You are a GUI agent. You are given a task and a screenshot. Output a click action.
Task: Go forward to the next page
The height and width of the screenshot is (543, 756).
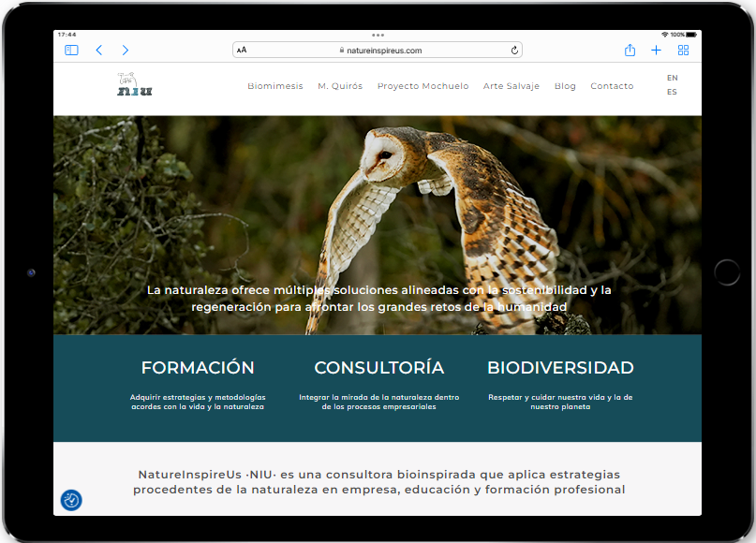tap(126, 51)
